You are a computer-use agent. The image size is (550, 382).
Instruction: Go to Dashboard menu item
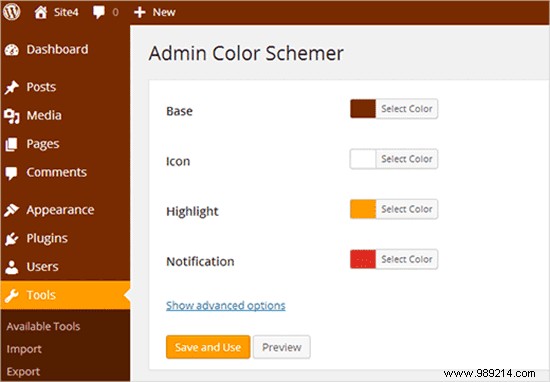click(65, 49)
